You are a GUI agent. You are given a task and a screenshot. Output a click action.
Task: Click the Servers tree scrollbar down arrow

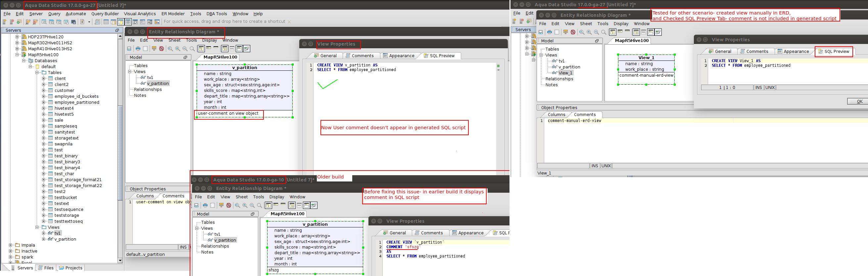coord(120,260)
